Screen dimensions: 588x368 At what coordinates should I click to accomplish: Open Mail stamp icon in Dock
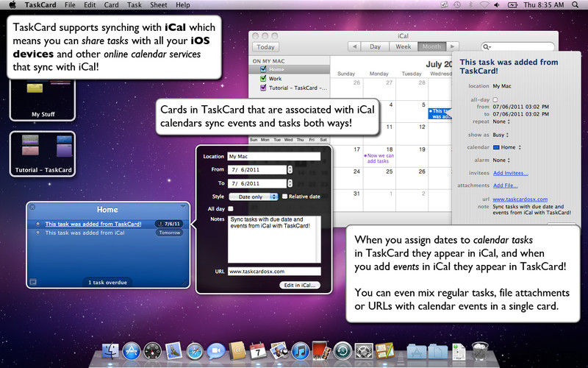[x=173, y=351]
